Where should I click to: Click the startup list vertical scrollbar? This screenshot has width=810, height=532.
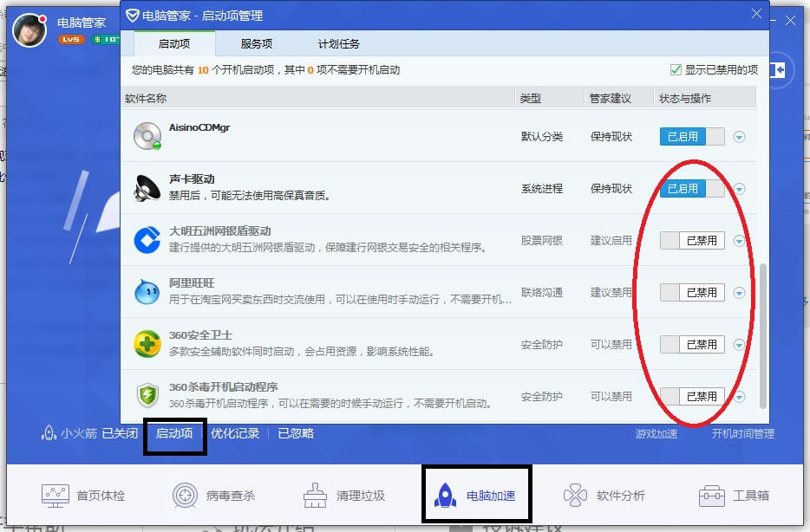(763, 336)
